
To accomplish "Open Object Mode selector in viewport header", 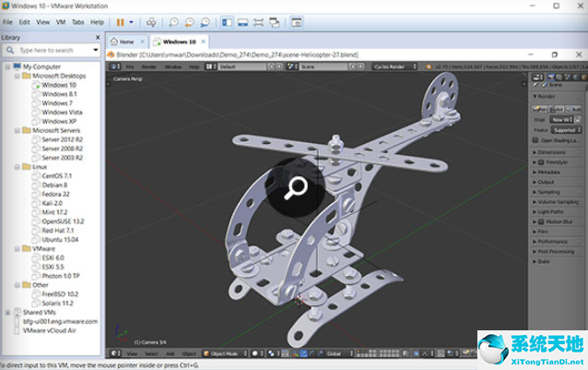I will tap(226, 353).
